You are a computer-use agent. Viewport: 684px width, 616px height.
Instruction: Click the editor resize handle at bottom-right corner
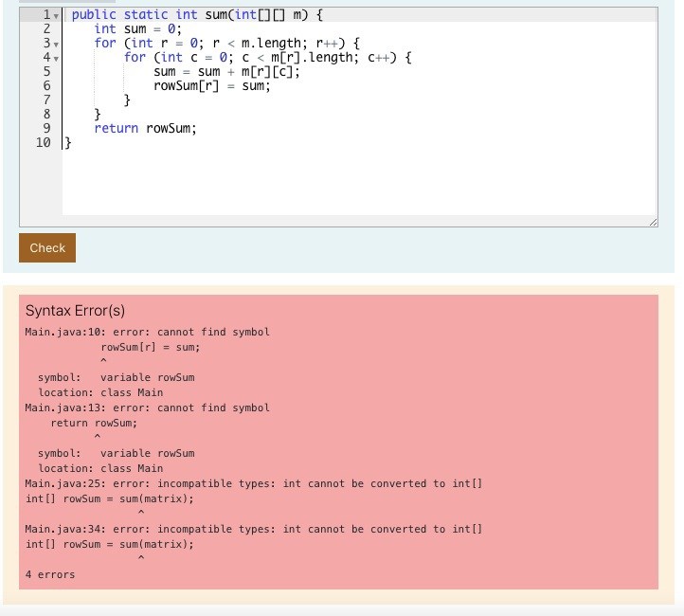pos(651,221)
